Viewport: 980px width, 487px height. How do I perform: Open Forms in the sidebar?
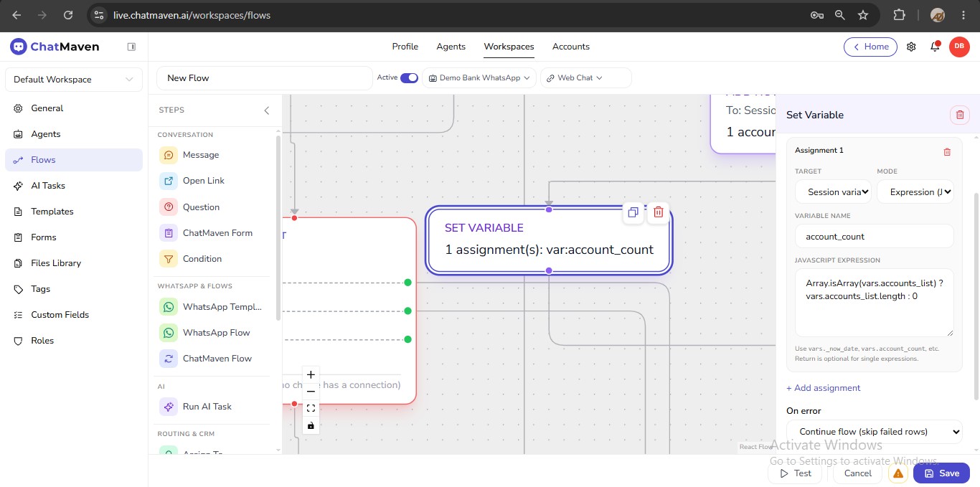tap(73, 237)
